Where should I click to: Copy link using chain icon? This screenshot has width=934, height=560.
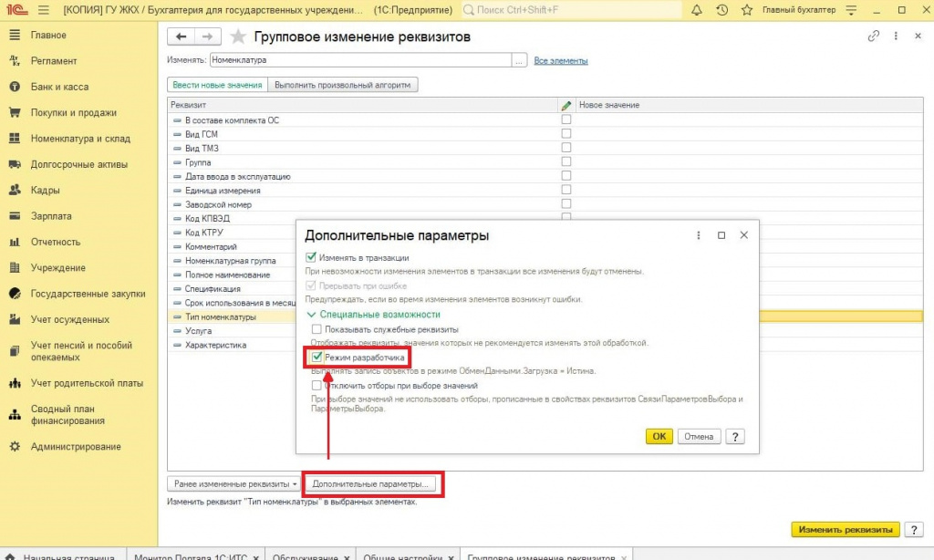pyautogui.click(x=874, y=36)
